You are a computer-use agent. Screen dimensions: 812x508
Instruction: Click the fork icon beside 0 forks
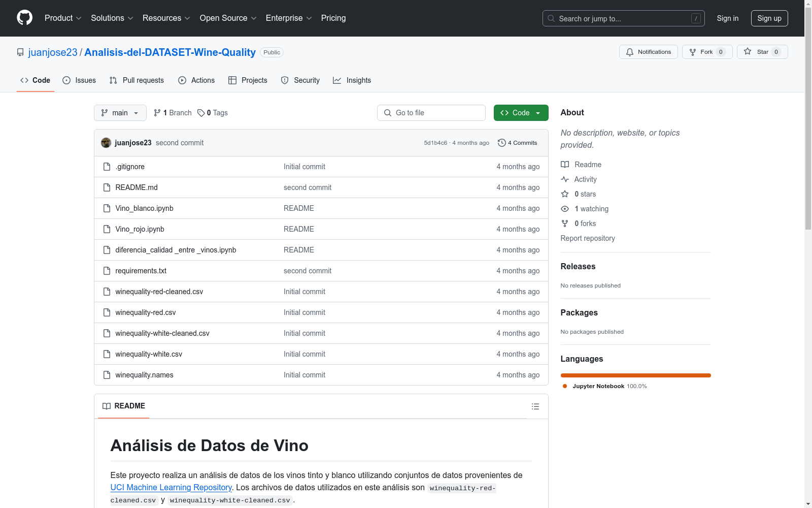click(565, 224)
